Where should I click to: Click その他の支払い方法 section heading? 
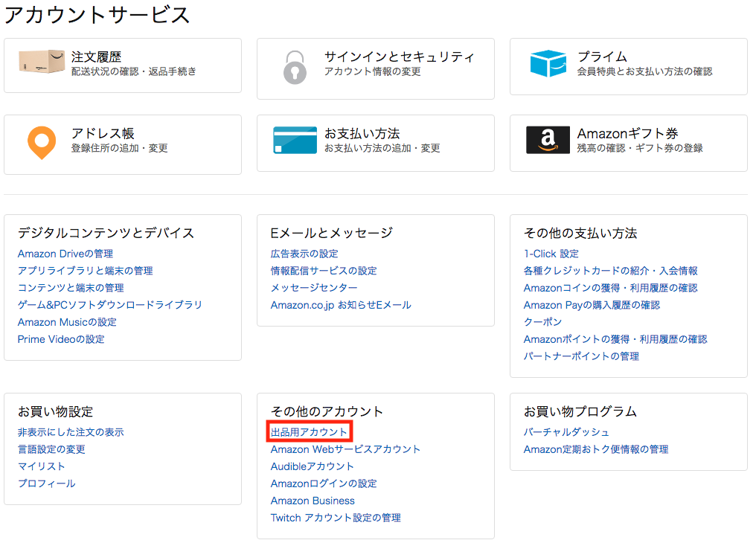click(580, 233)
